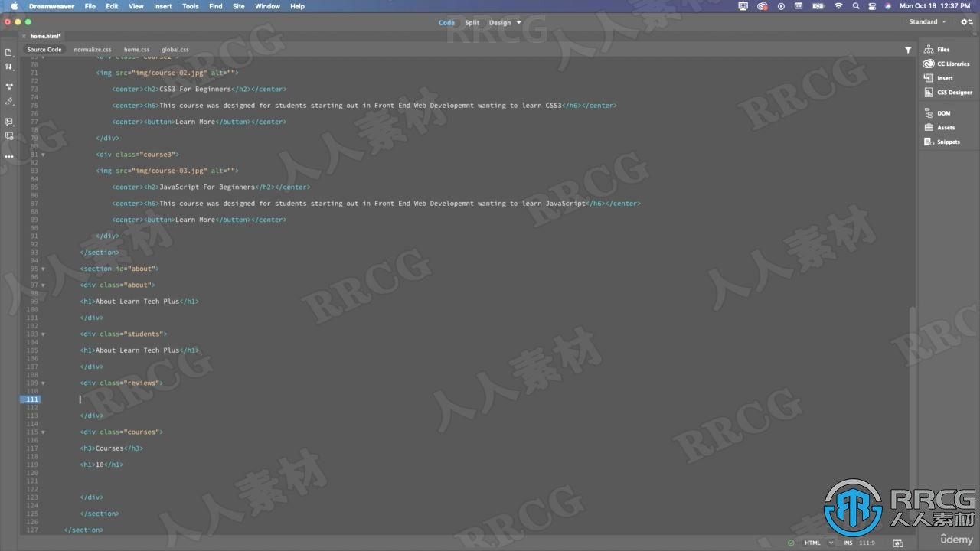Viewport: 980px width, 551px height.
Task: Click the menu bar date and time
Action: tap(934, 6)
